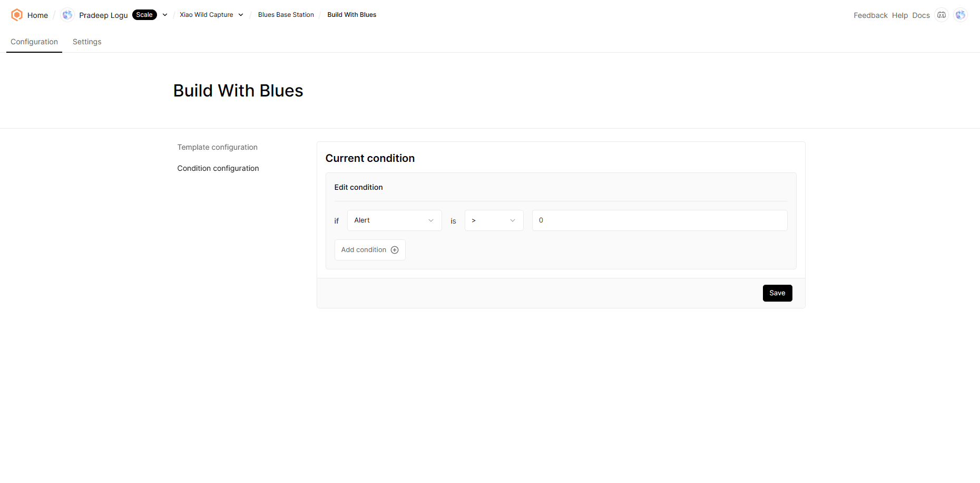Open the Docs link
The width and height of the screenshot is (980, 483).
pyautogui.click(x=921, y=15)
